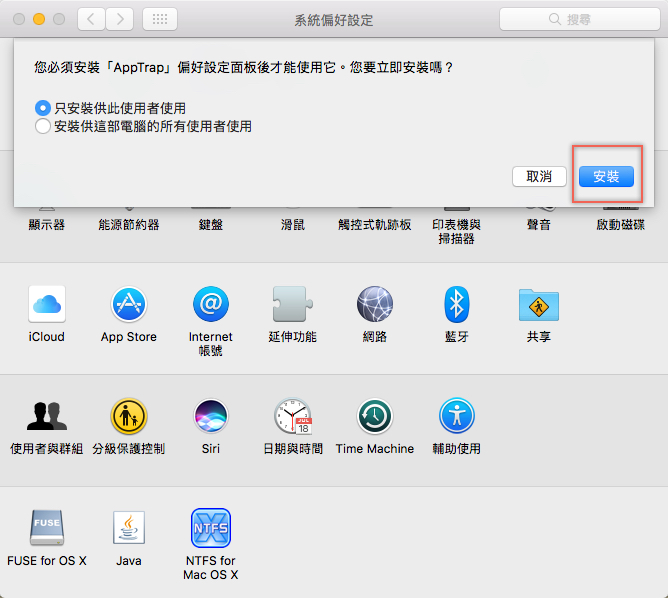Open the Java preference pane
The height and width of the screenshot is (598, 668).
click(129, 528)
